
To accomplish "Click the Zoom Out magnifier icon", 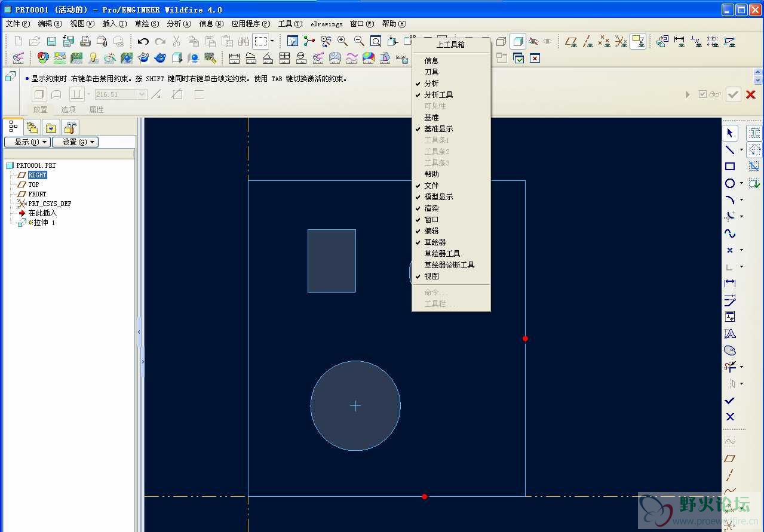I will [359, 41].
